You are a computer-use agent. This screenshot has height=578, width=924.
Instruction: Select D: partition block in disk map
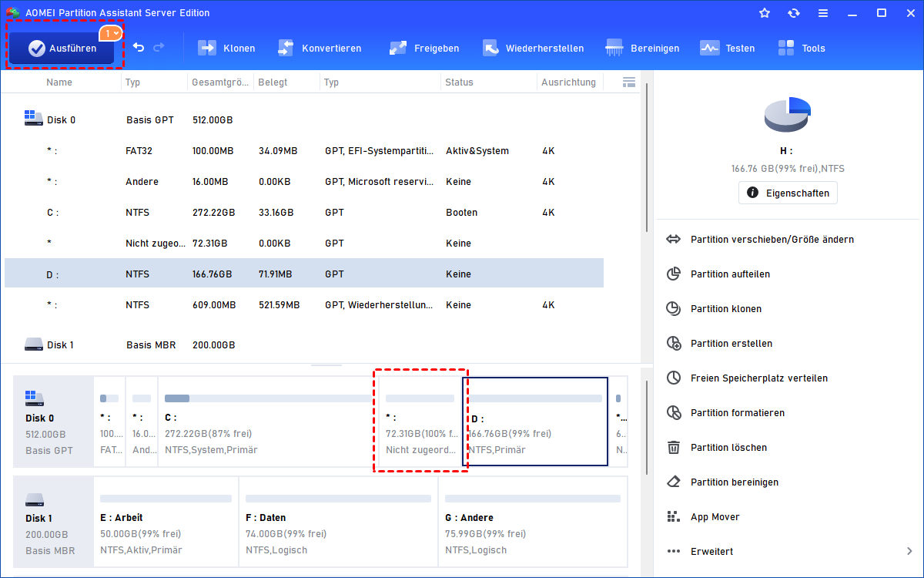[535, 422]
